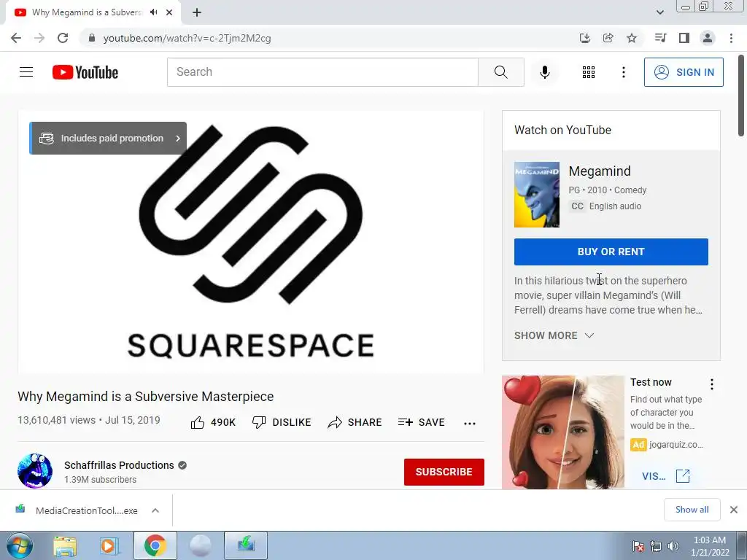Start voice search with microphone icon

coord(544,72)
